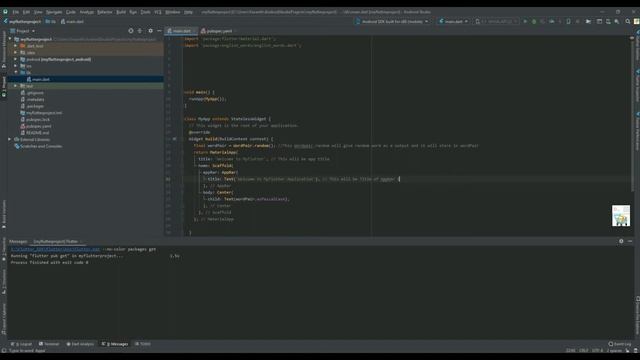Open the Event Log

pos(620,344)
